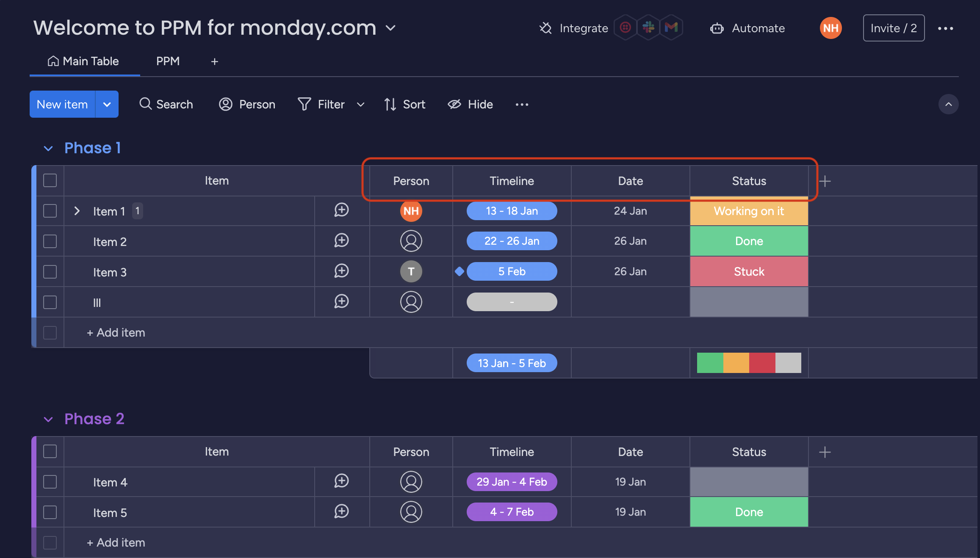Click Add item under Phase 1
980x558 pixels.
(116, 333)
